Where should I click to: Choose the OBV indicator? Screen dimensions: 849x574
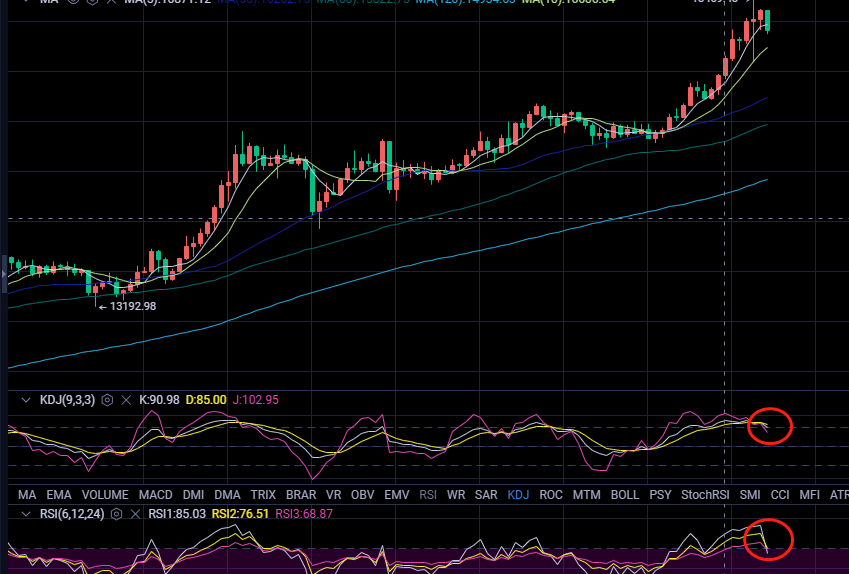pyautogui.click(x=363, y=494)
